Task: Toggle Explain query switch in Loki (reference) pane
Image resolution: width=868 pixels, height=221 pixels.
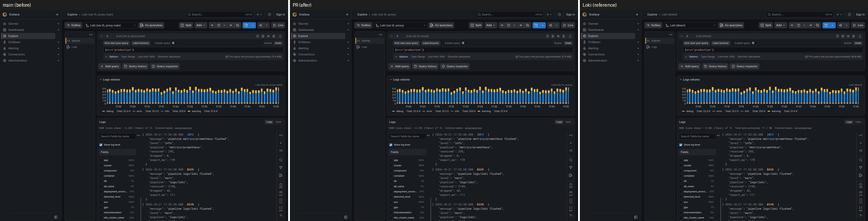Action: click(754, 43)
